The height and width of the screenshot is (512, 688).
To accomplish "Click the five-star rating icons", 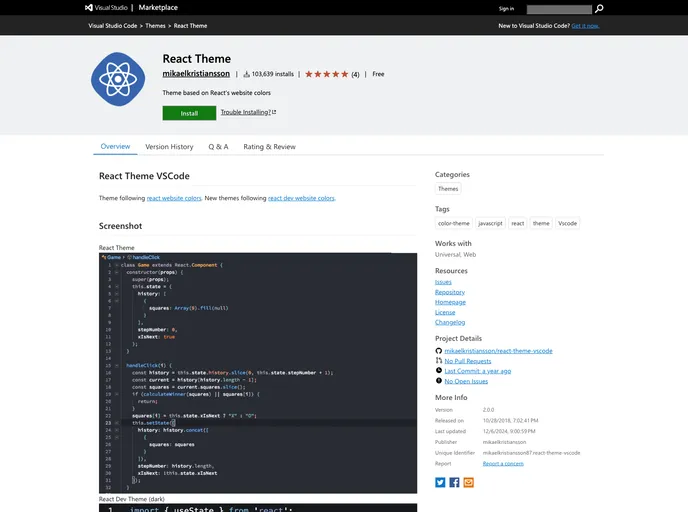I will pyautogui.click(x=326, y=74).
